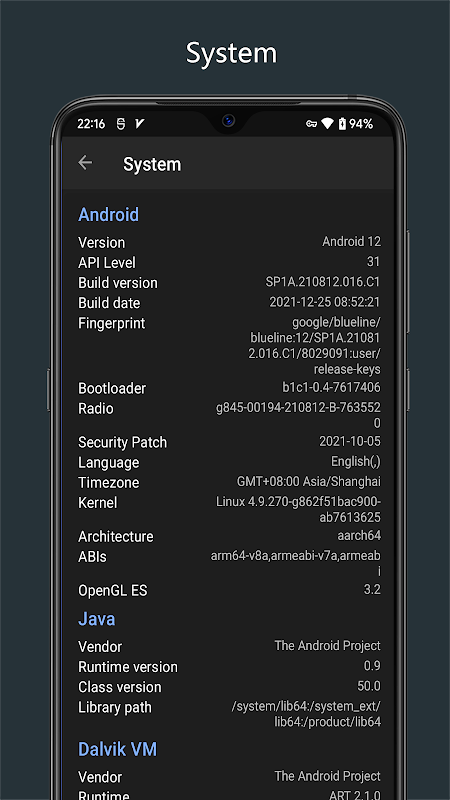450x800 pixels.
Task: Select the value 2021-10-05
Action: 350,441
